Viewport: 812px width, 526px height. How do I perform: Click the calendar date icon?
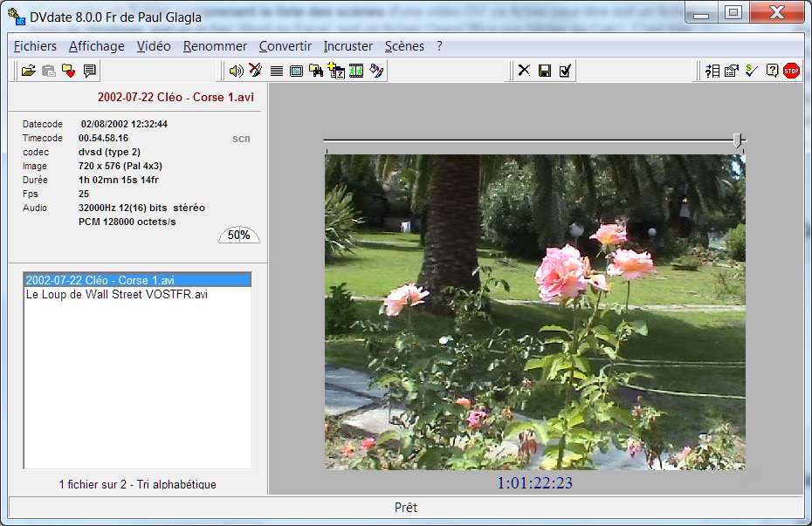point(336,71)
